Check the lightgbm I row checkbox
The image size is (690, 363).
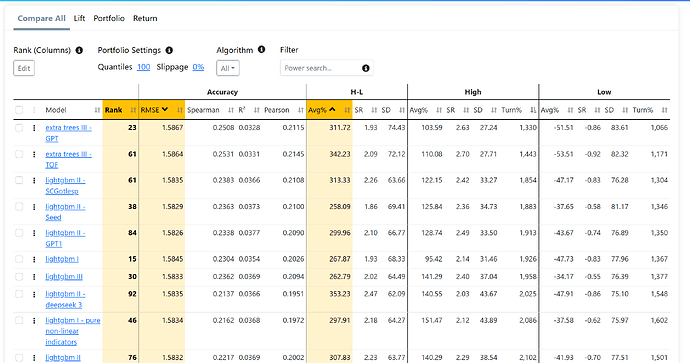[x=19, y=259]
